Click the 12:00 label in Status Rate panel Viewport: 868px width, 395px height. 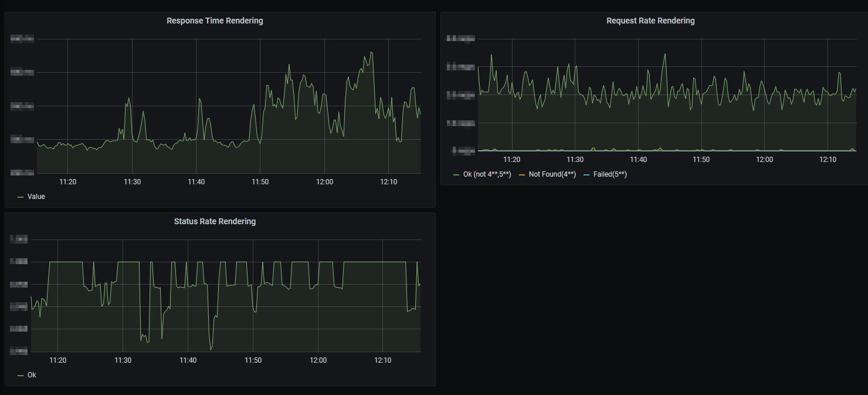coord(318,360)
